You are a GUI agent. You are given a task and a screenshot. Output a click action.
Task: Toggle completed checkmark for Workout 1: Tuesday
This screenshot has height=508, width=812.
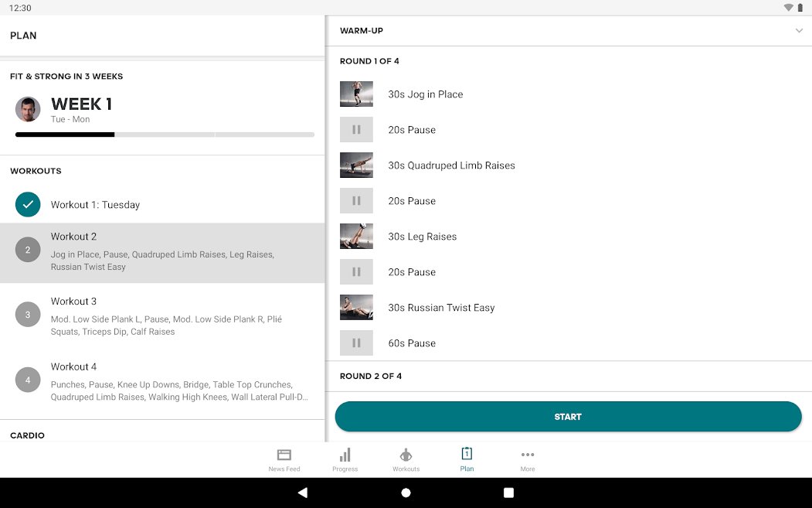[28, 204]
